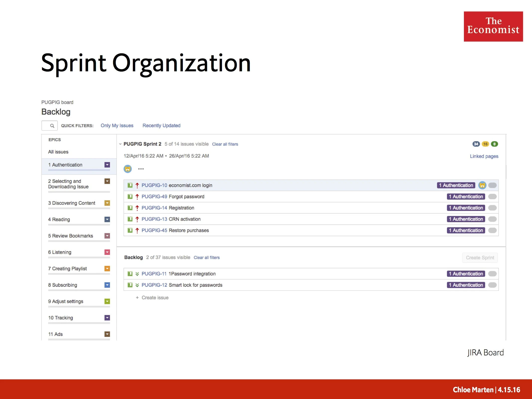Screen dimensions: 532x399
Task: Open issue link PUGPIG-45
Action: click(x=154, y=230)
